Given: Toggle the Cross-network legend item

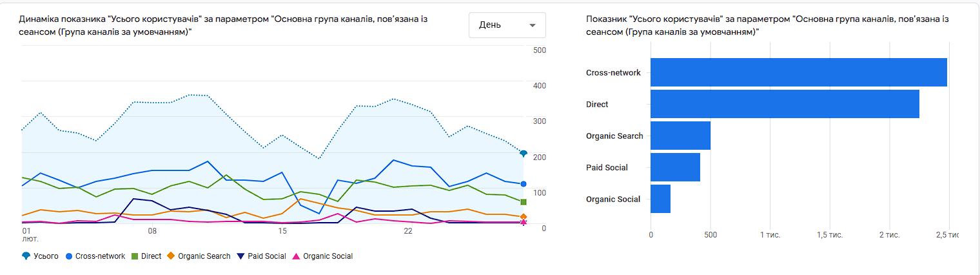Looking at the screenshot, I should click(95, 256).
